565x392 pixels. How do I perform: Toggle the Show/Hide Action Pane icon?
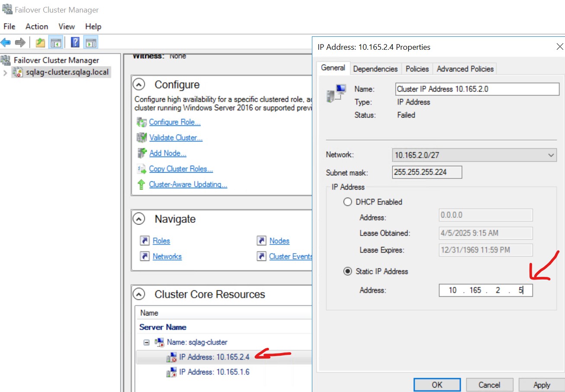click(x=90, y=42)
